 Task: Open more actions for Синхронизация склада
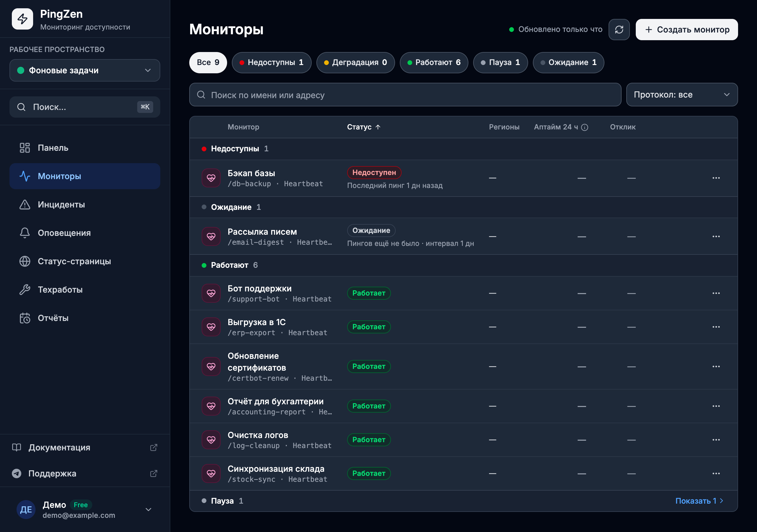click(x=716, y=473)
